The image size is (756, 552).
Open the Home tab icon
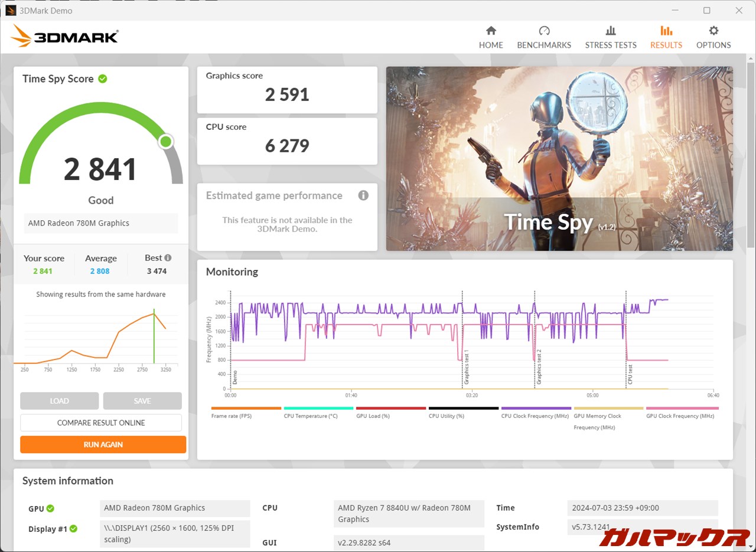pos(491,31)
